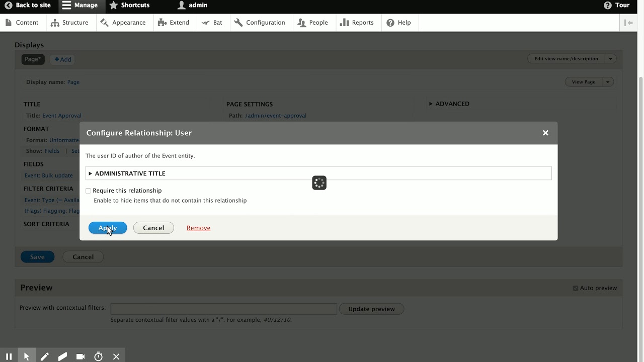Image resolution: width=644 pixels, height=362 pixels.
Task: Select the cursor pointer annotation tool
Action: pos(27,356)
